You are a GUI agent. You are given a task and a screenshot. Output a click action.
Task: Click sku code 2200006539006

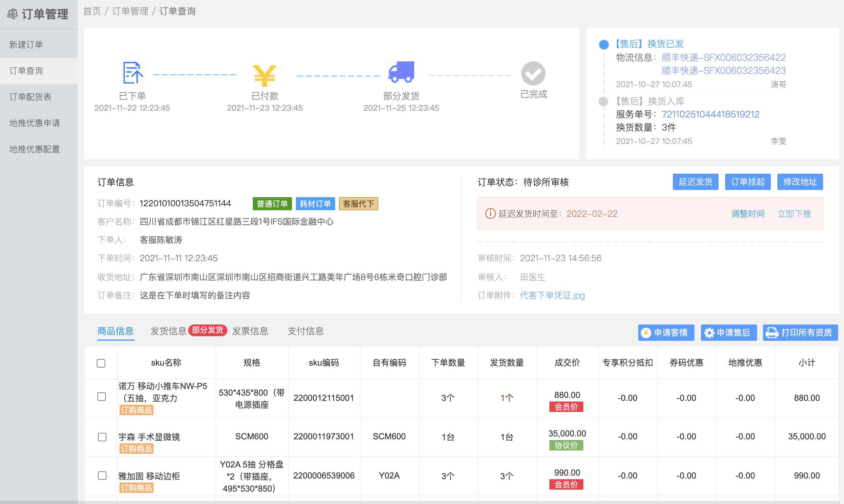[x=324, y=476]
